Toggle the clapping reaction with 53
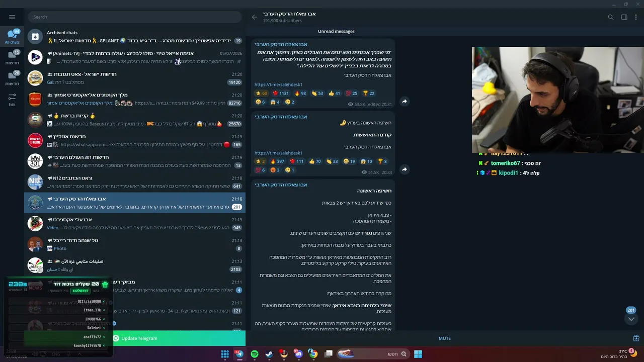This screenshot has height=362, width=644. 317,93
